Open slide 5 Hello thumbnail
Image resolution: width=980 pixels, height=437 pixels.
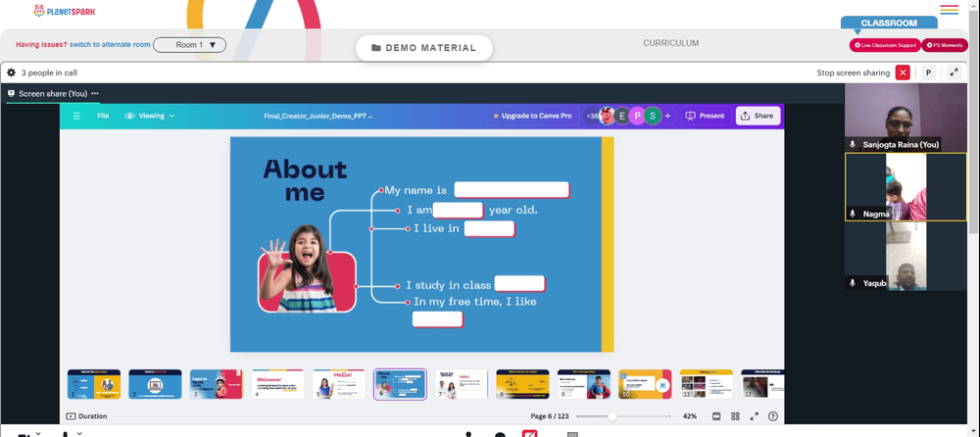[339, 384]
